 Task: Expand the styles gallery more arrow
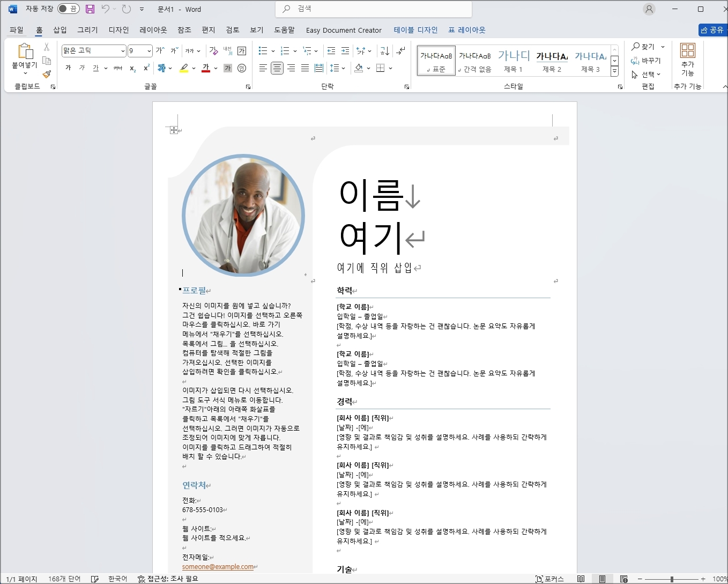tap(615, 71)
